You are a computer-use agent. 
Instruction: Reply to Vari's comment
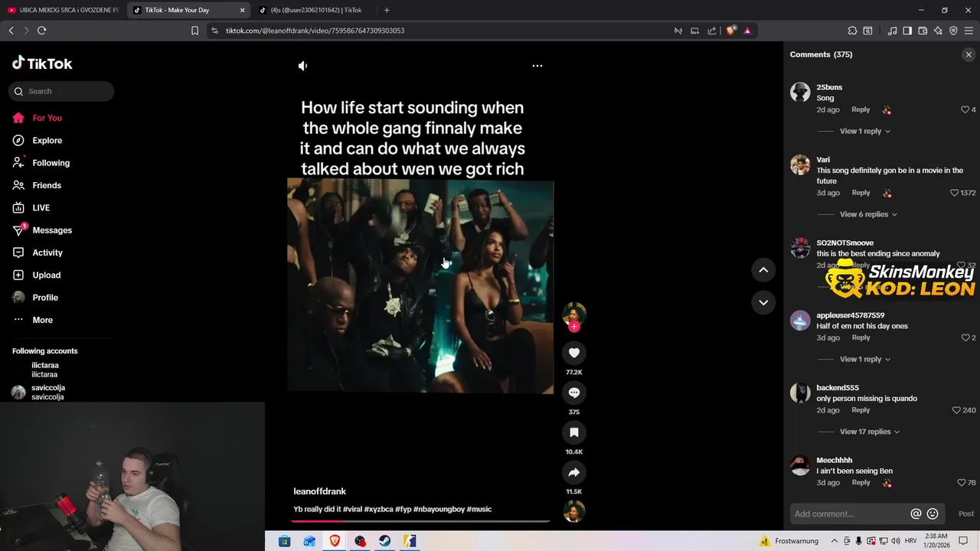[861, 193]
